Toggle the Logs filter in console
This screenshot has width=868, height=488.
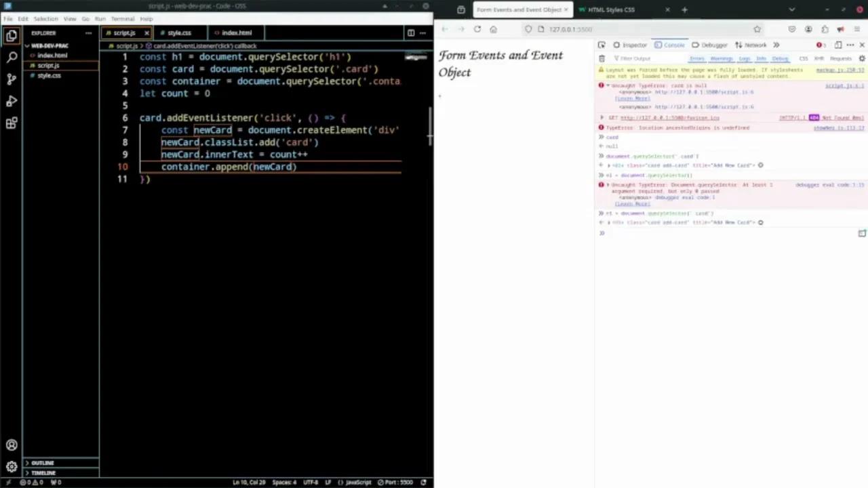[x=745, y=58]
